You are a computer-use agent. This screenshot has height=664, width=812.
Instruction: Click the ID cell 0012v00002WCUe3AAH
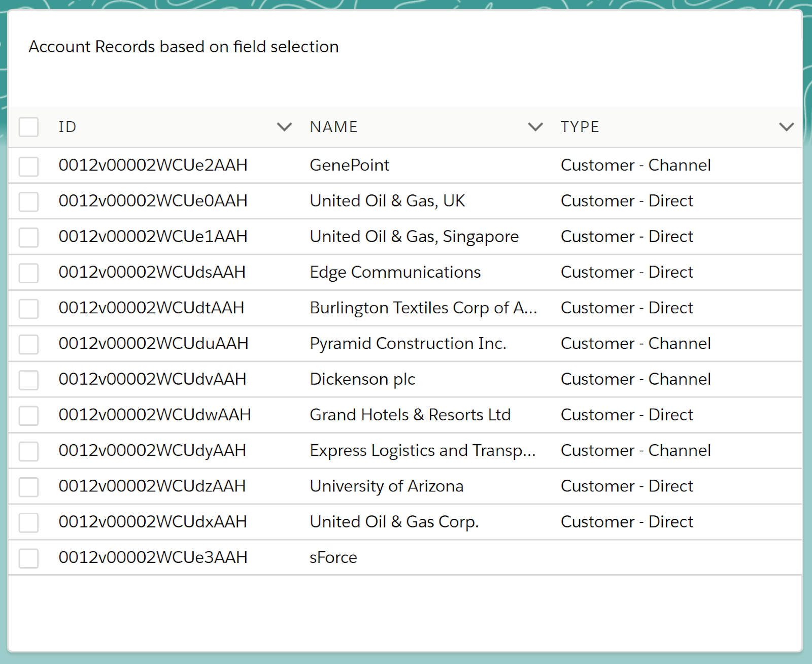coord(153,557)
